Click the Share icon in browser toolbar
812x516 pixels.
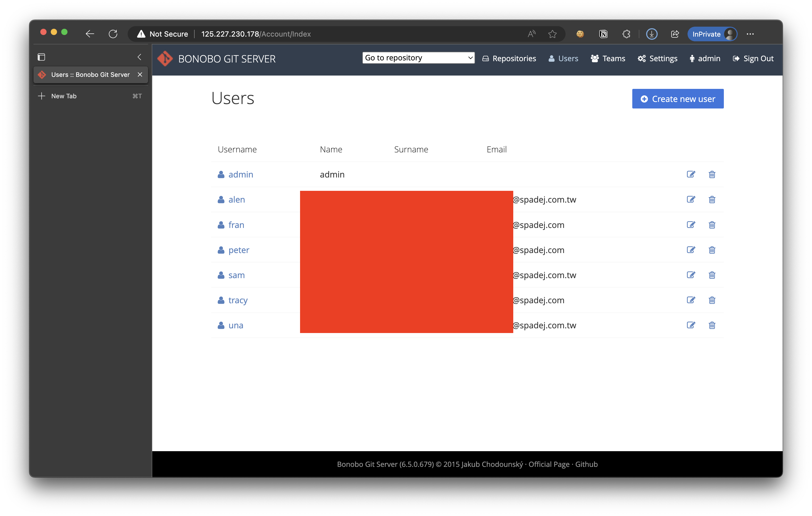coord(675,34)
